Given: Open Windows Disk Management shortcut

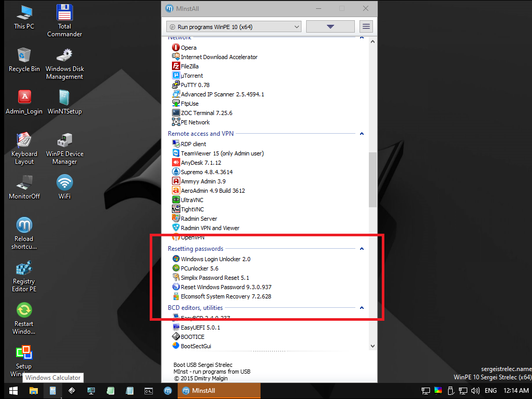Looking at the screenshot, I should [64, 63].
